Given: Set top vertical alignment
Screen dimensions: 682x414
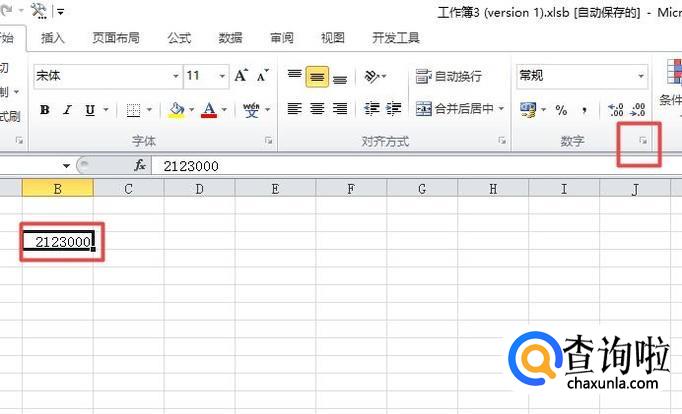Looking at the screenshot, I should tap(294, 77).
